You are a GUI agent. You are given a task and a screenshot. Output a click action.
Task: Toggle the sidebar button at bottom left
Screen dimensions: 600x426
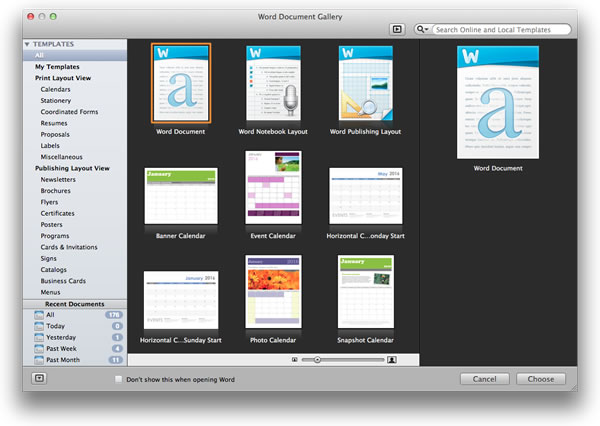pos(39,378)
